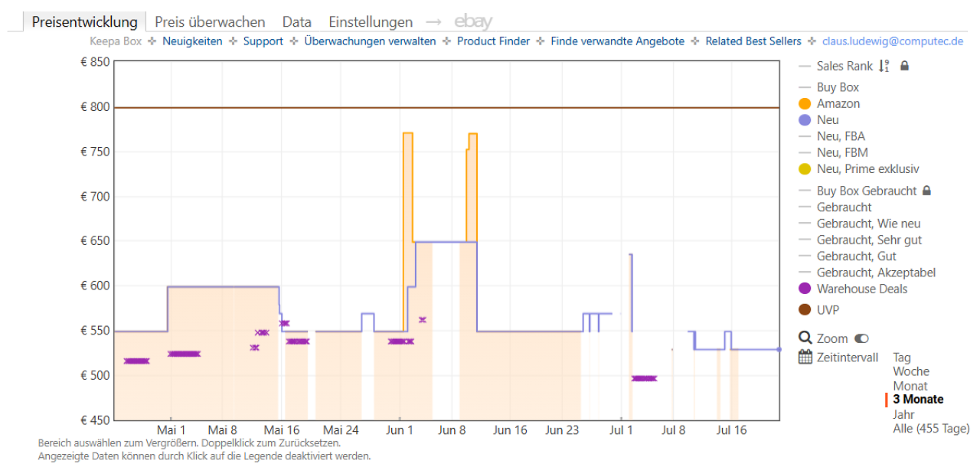Click the Zoom magnifier icon
This screenshot has height=467, width=980.
pos(805,338)
